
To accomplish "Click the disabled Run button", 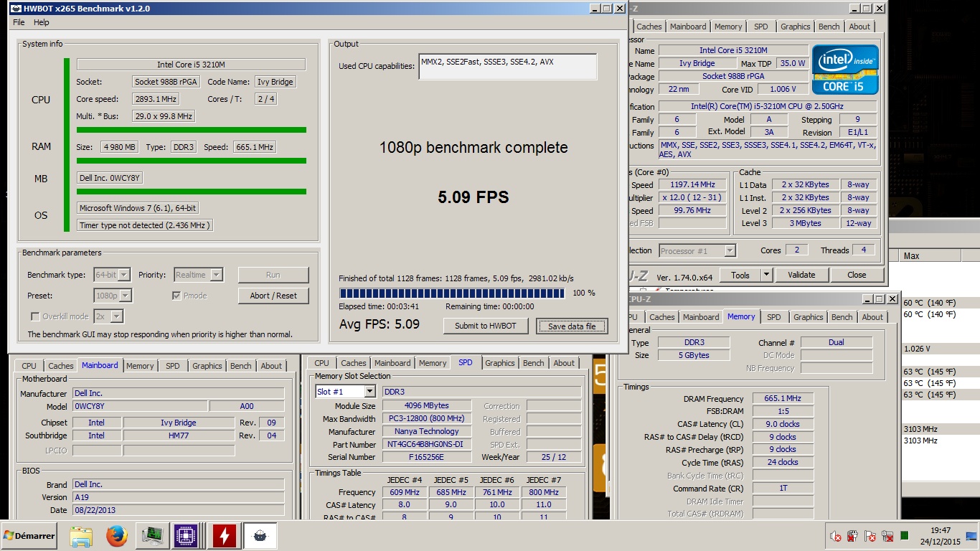I will click(x=273, y=275).
